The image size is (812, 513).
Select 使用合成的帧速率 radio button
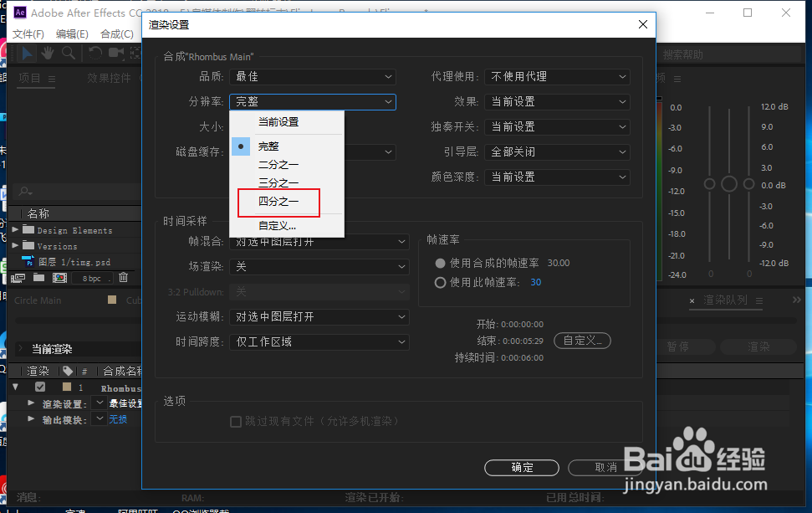440,264
